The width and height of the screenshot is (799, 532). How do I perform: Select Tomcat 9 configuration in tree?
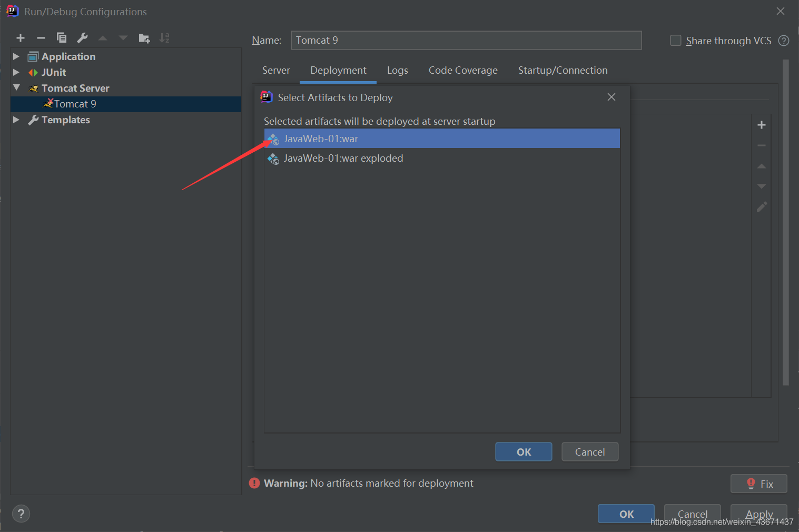pos(126,104)
